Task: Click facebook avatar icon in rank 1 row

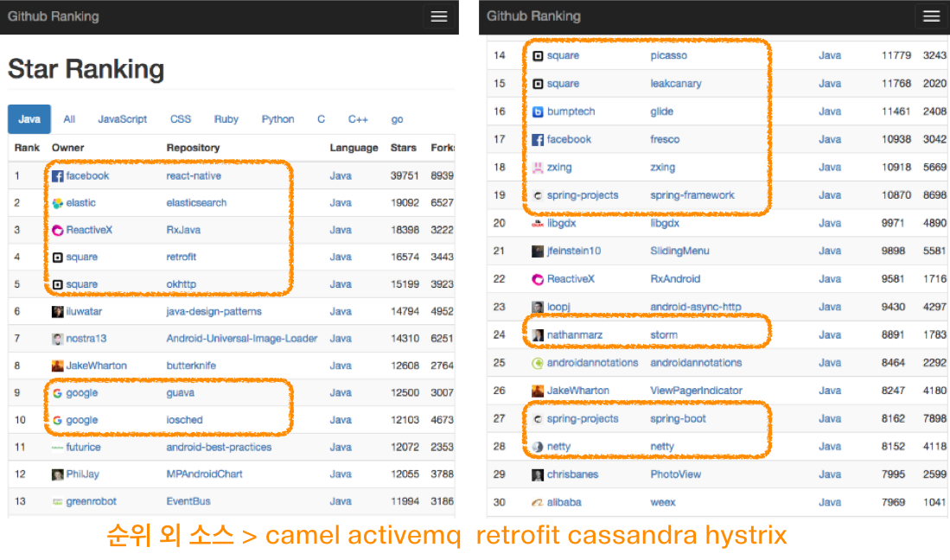Action: [x=58, y=176]
